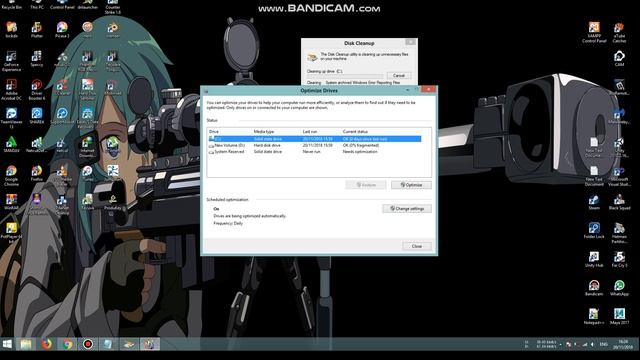
Task: Open the Speccy desktop shortcut
Action: pos(37,58)
